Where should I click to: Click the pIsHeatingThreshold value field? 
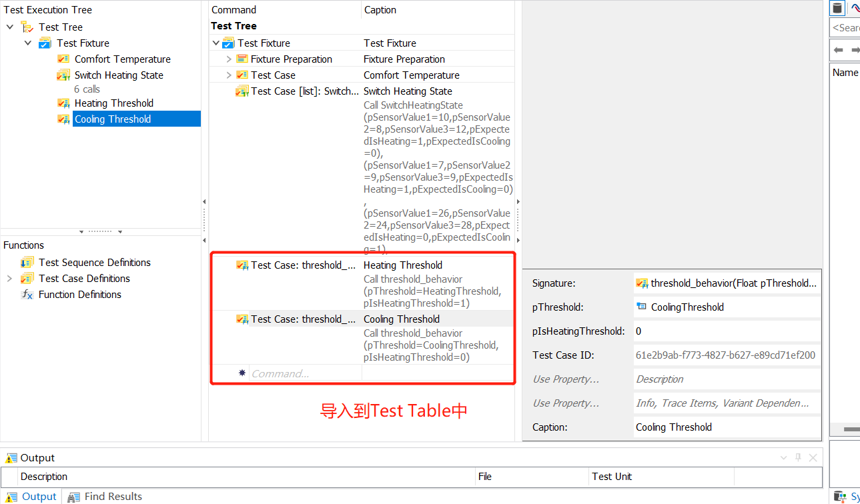[727, 331]
